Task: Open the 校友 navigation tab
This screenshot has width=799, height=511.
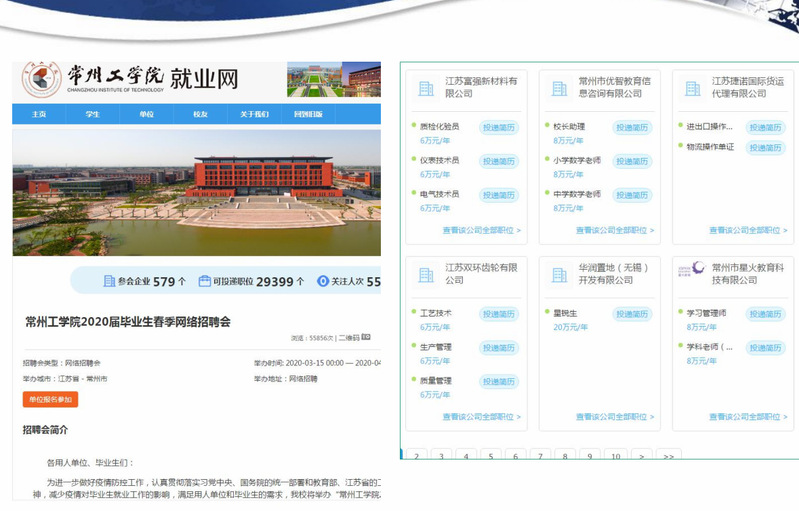Action: (x=200, y=114)
